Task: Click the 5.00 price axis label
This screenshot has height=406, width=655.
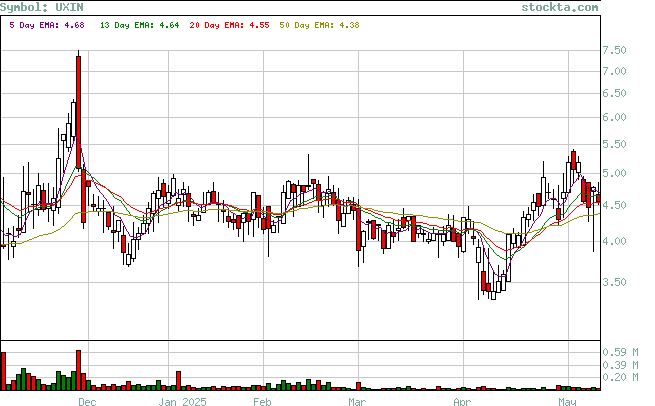Action: point(614,173)
